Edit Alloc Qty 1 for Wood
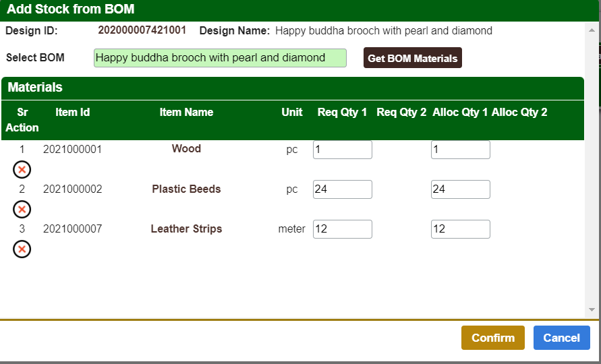 (460, 150)
